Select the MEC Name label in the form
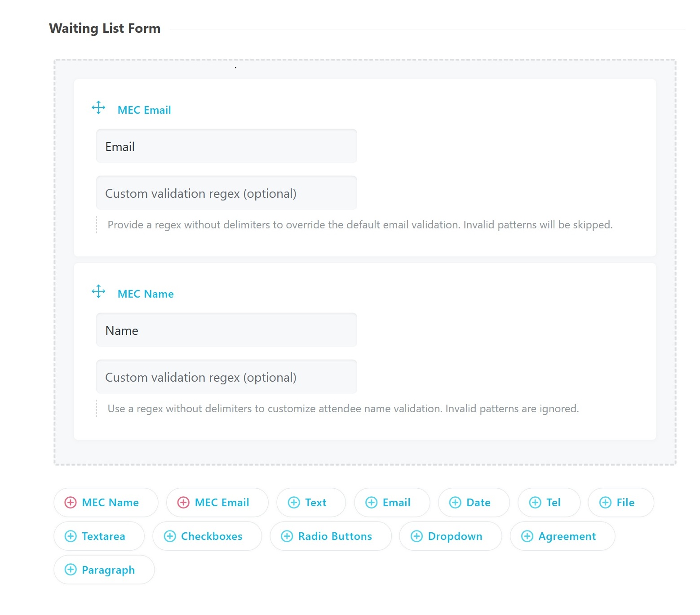700x615 pixels. point(146,294)
